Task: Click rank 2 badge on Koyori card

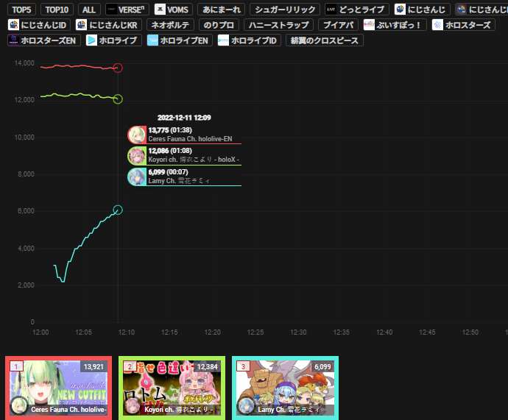Action: tap(130, 366)
